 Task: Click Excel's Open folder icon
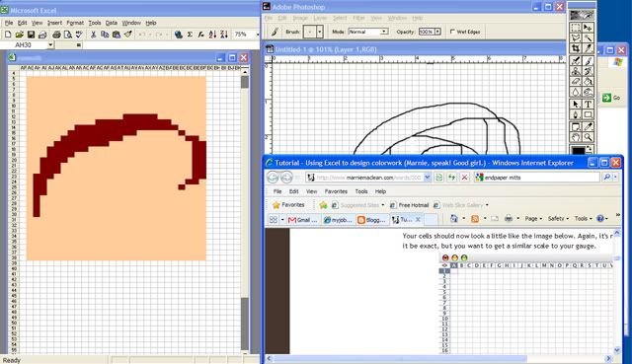20,35
